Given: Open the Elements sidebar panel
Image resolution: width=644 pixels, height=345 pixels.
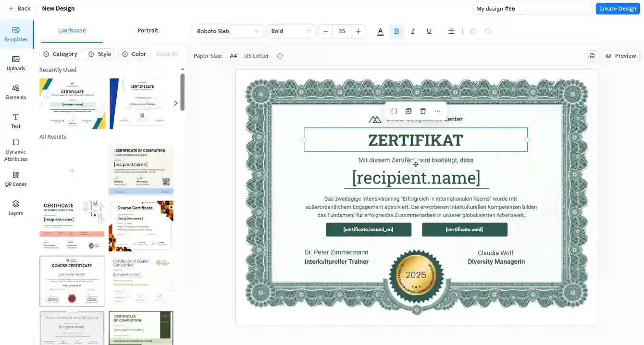Looking at the screenshot, I should (16, 92).
